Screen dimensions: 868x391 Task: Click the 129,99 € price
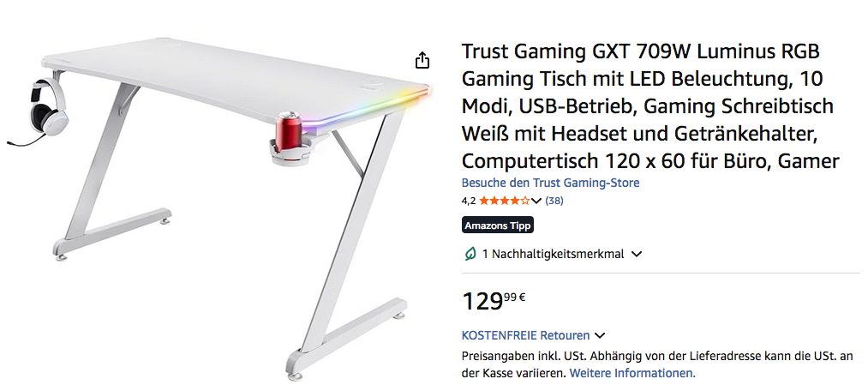[x=494, y=300]
